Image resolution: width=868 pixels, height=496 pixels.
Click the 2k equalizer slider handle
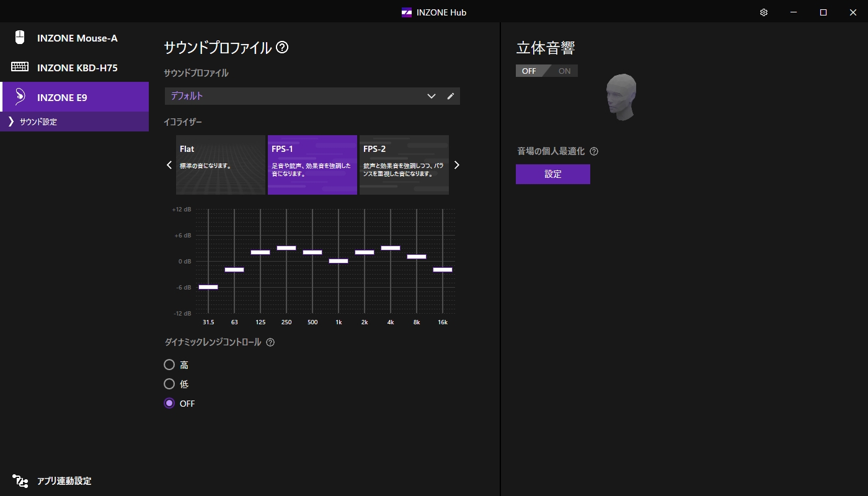tap(365, 252)
